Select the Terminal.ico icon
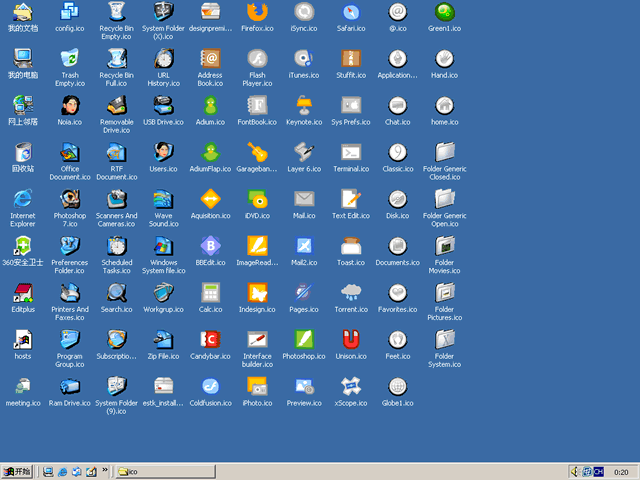The width and height of the screenshot is (640, 480). point(351,153)
